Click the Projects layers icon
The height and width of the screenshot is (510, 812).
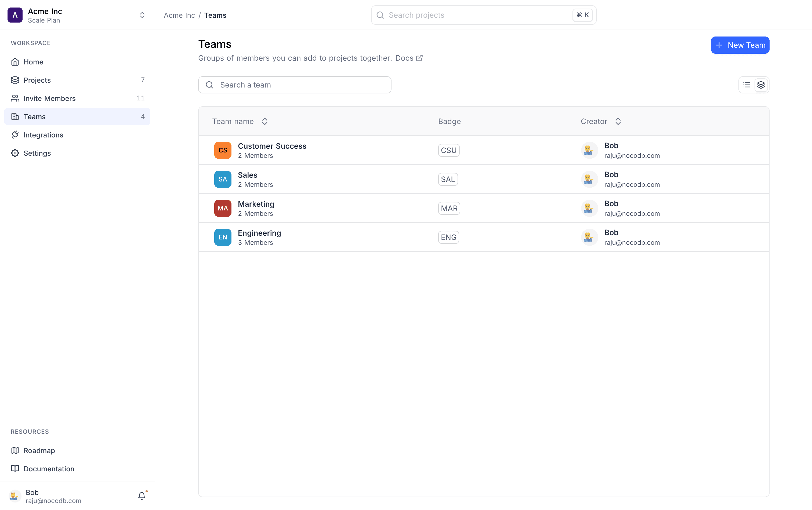tap(15, 80)
